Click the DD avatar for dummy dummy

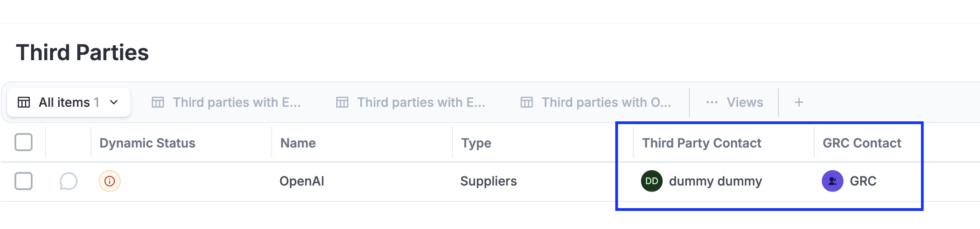click(x=651, y=181)
